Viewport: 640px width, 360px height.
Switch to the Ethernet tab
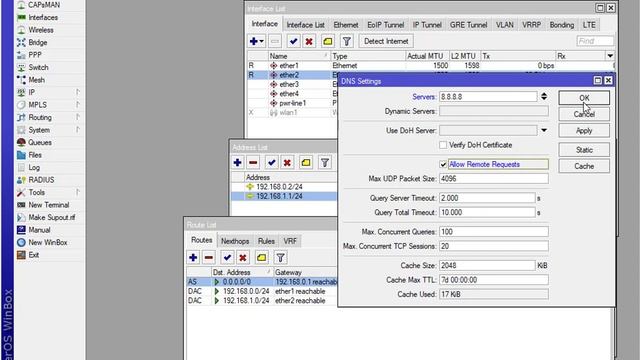pyautogui.click(x=346, y=25)
